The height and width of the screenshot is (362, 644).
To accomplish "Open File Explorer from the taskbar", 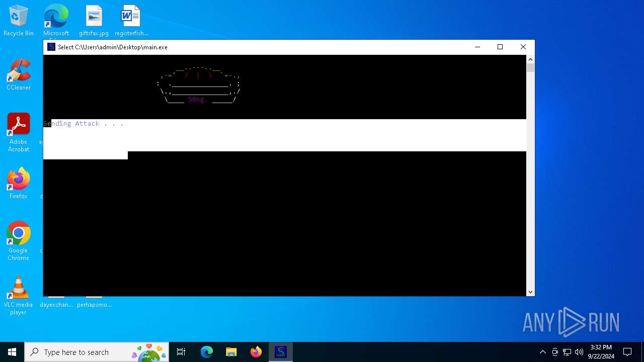I will click(231, 352).
